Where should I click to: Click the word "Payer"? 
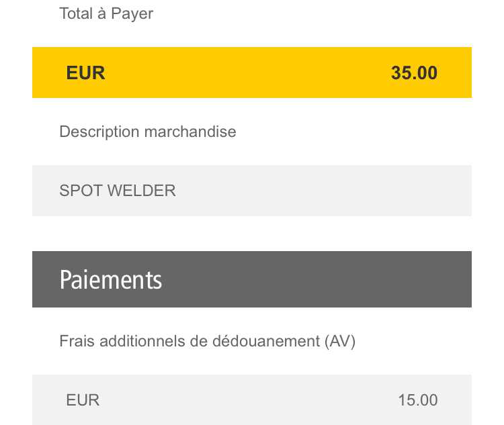pyautogui.click(x=132, y=15)
